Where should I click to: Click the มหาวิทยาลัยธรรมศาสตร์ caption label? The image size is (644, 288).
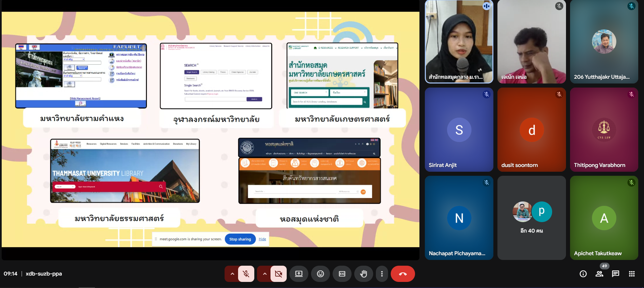[x=119, y=218]
